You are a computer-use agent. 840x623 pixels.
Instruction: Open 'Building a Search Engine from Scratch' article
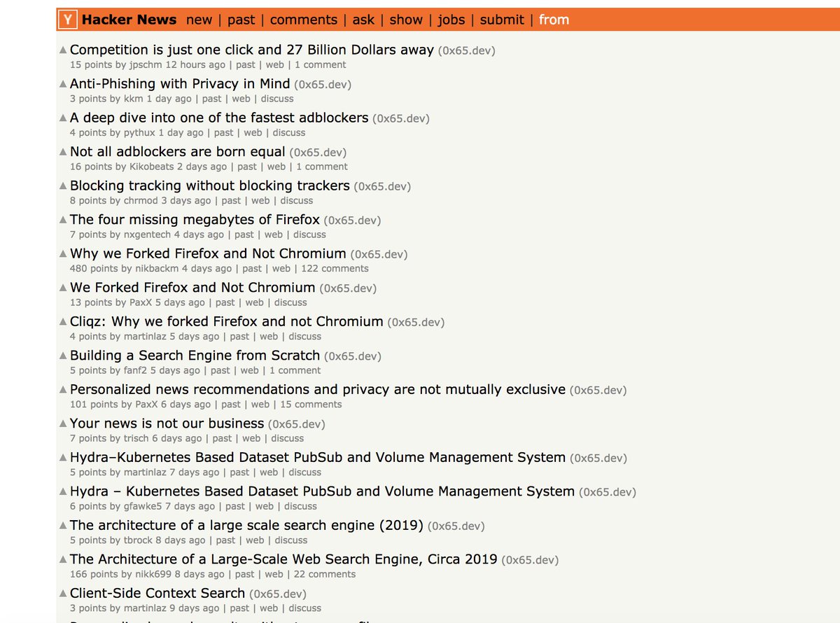[x=195, y=356]
